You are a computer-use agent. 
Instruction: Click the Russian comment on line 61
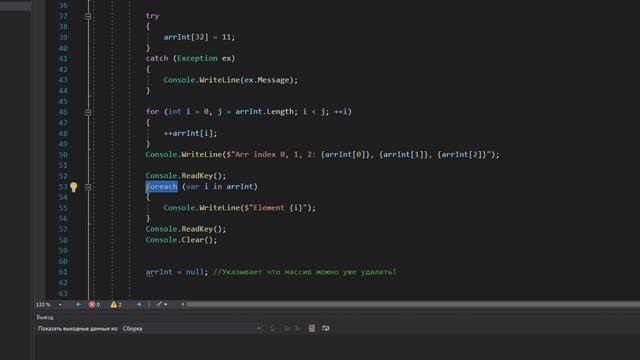click(304, 272)
